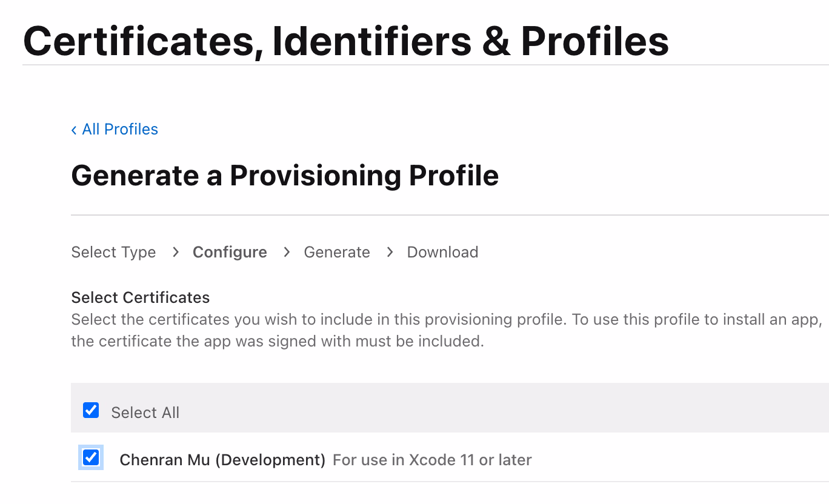The height and width of the screenshot is (504, 829).
Task: Click the certificate instructions description paragraph
Action: 424,330
